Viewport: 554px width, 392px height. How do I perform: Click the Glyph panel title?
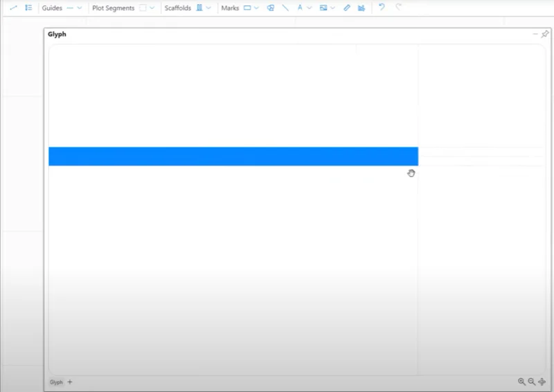[57, 35]
